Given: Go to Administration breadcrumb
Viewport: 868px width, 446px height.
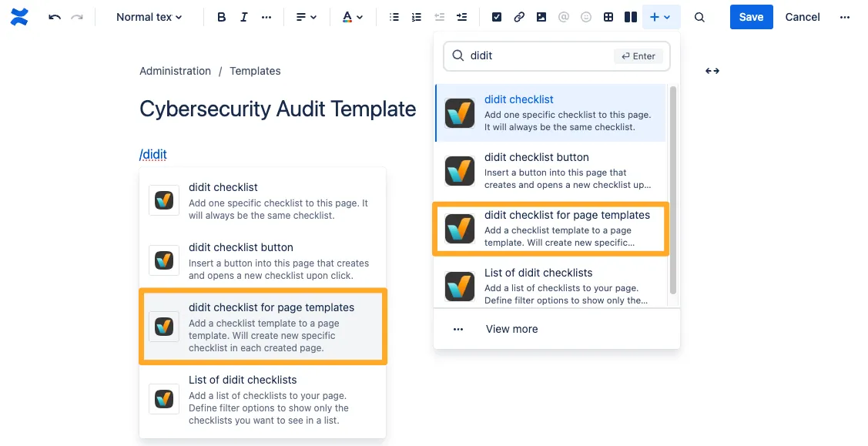Looking at the screenshot, I should click(x=175, y=71).
